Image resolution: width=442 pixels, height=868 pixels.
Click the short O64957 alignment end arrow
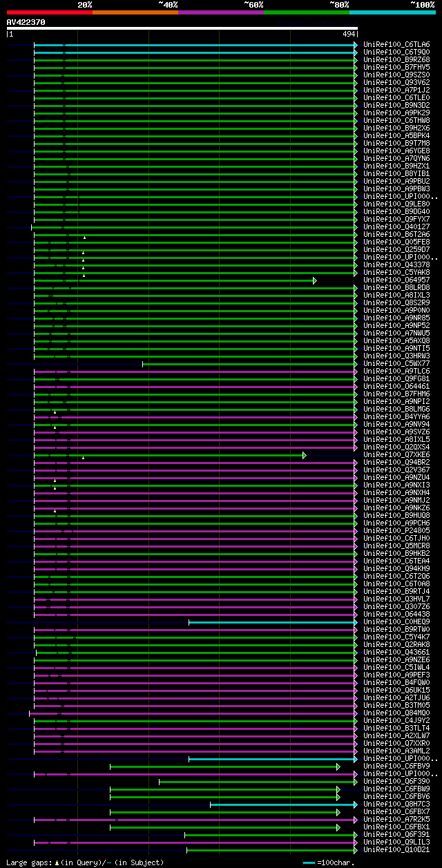click(x=314, y=280)
